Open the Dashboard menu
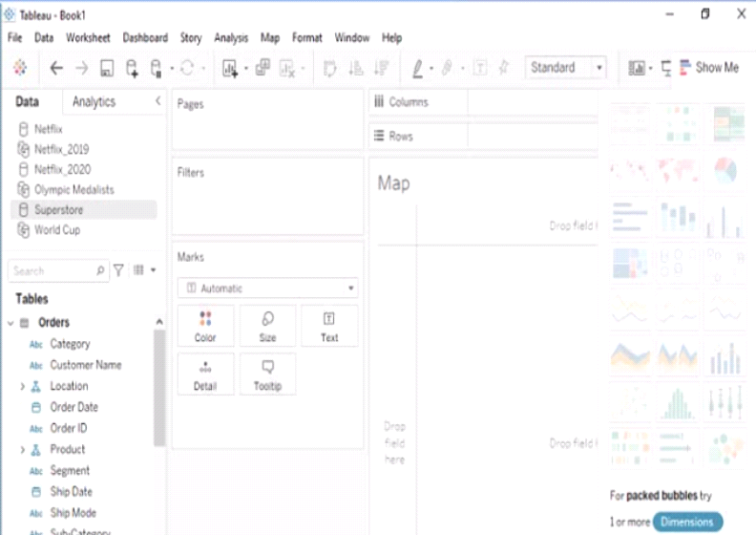This screenshot has height=535, width=756. [145, 37]
